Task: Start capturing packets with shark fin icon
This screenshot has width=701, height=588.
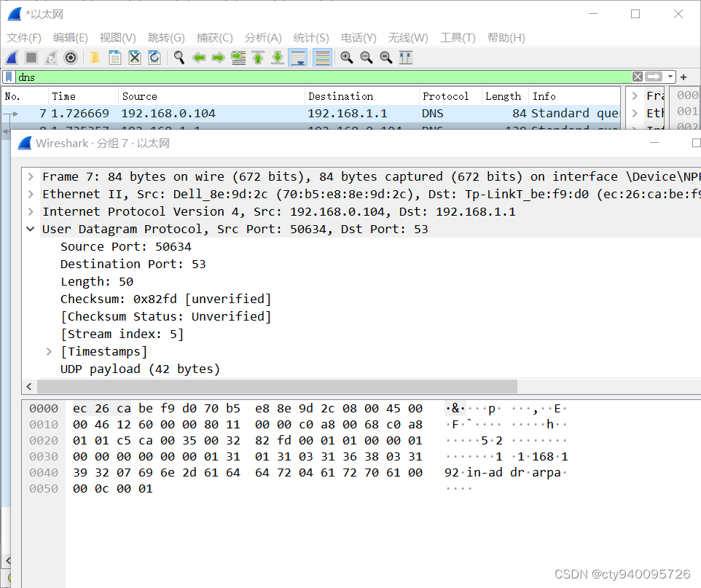Action: pos(12,58)
